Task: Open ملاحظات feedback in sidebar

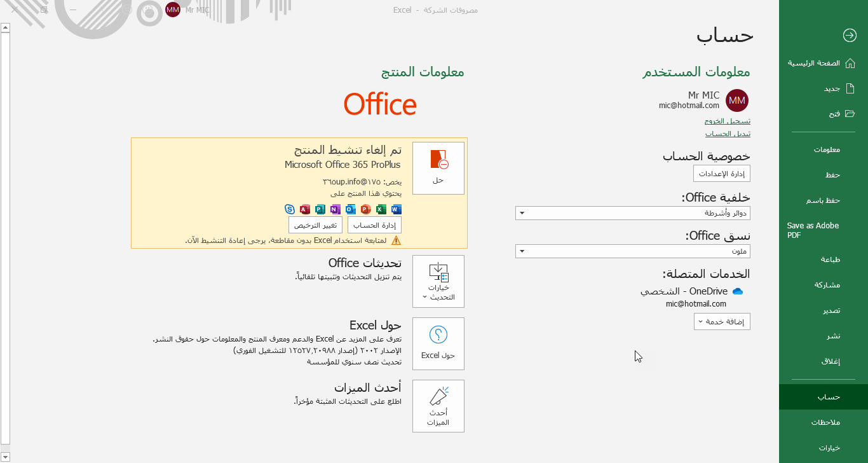Action: (824, 422)
